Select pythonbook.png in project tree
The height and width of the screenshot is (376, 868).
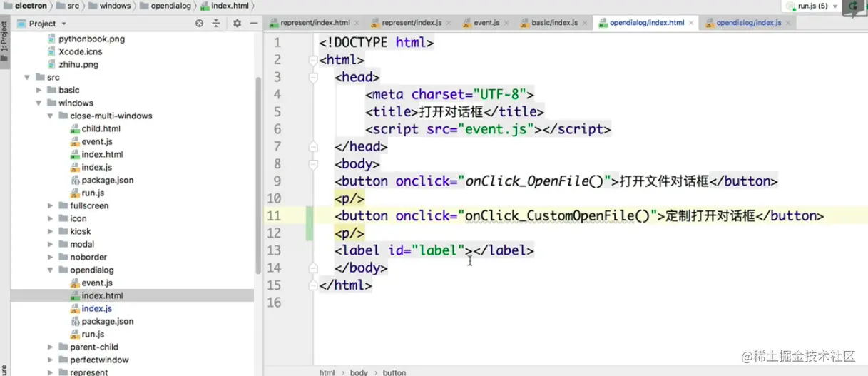pos(91,39)
